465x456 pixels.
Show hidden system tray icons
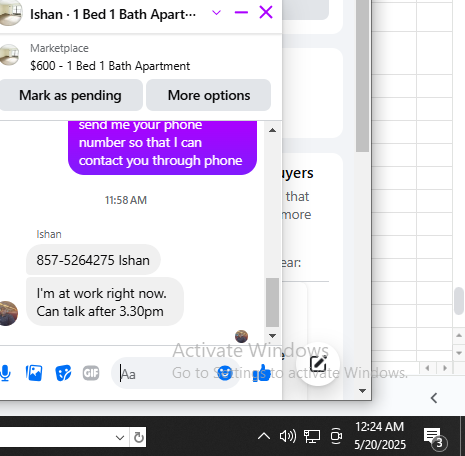point(264,436)
